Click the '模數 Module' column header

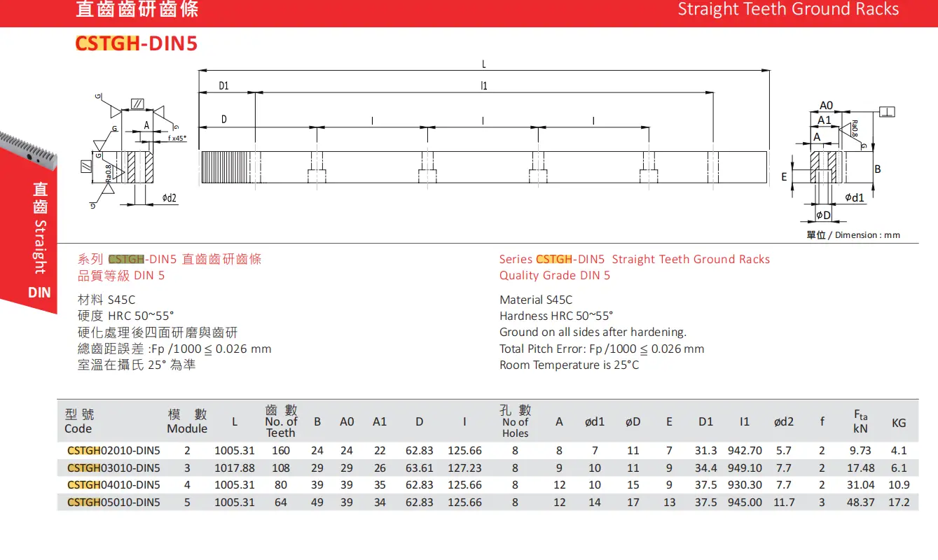click(187, 421)
